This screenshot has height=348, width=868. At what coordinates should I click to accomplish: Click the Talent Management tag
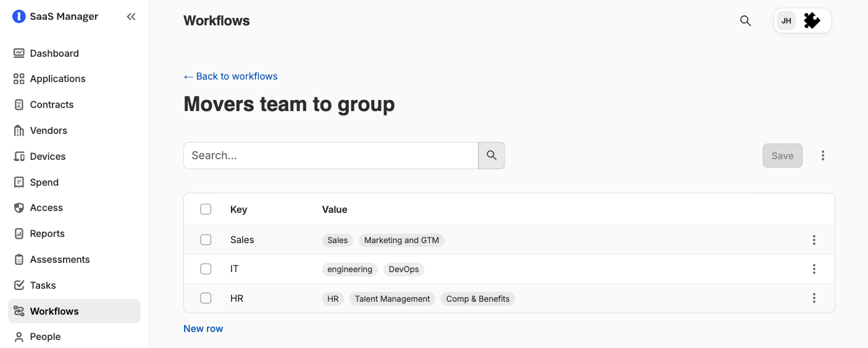click(392, 299)
